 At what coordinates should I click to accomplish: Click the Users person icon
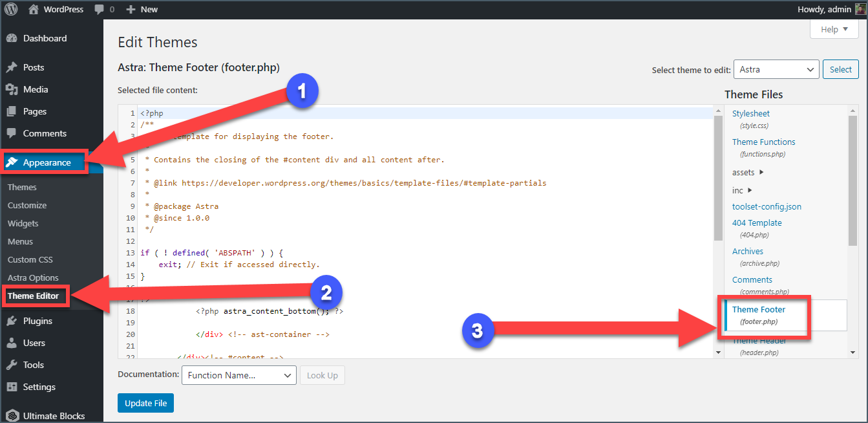pos(12,343)
